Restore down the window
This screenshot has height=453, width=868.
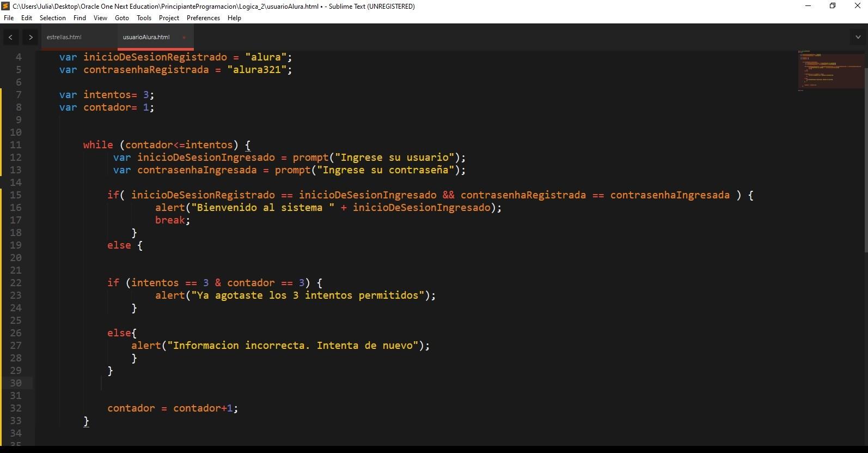click(x=832, y=6)
